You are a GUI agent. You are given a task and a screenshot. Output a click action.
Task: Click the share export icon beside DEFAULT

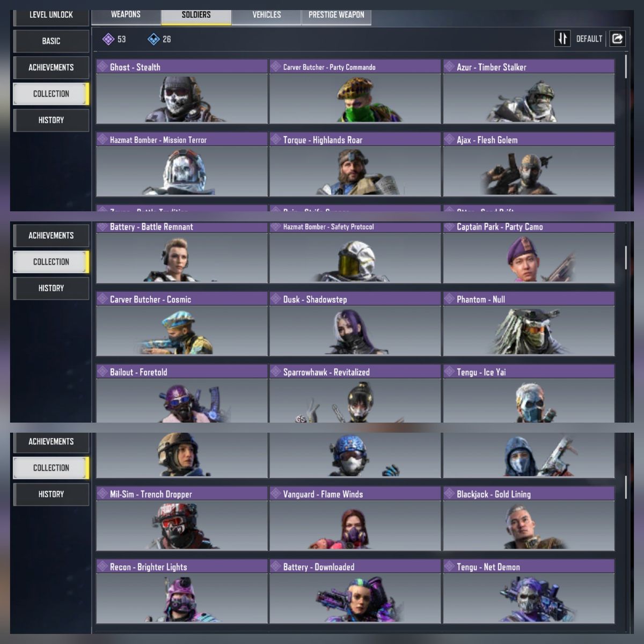click(617, 39)
